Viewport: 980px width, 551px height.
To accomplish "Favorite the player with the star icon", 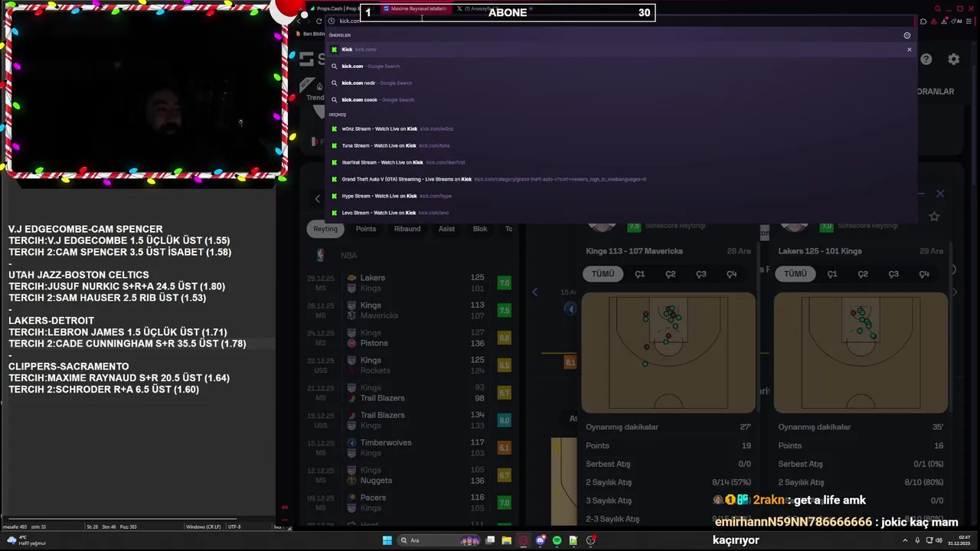I will [934, 217].
